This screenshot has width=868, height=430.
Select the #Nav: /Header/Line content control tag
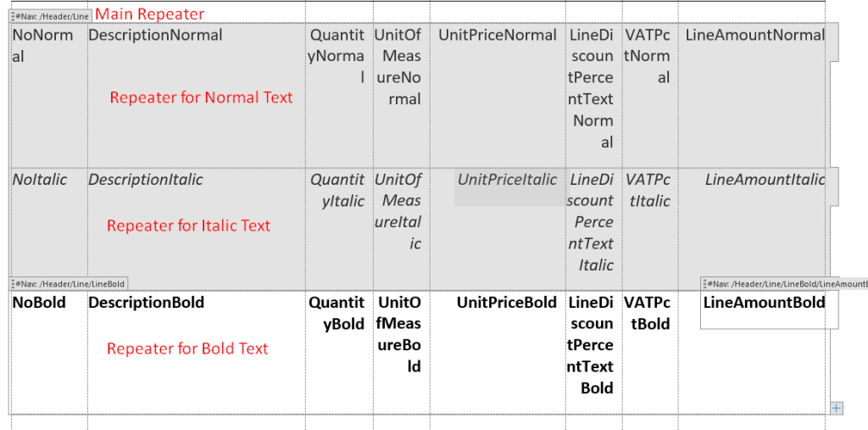(x=49, y=16)
